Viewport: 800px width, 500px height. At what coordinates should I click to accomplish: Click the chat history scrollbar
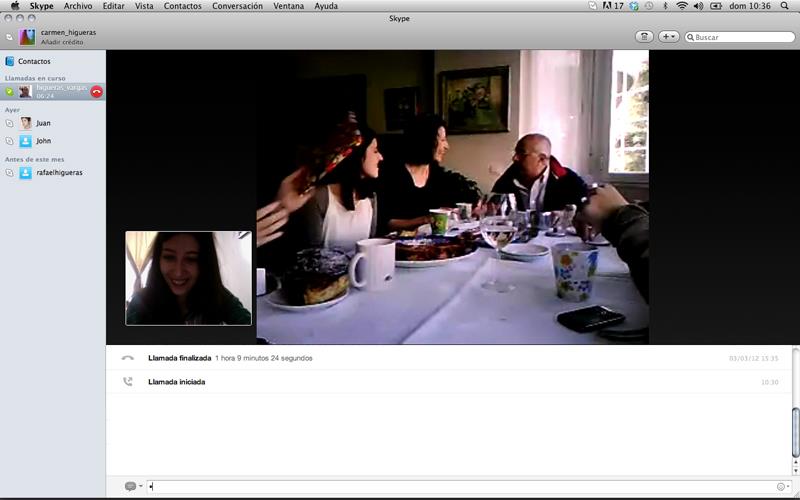pyautogui.click(x=795, y=418)
